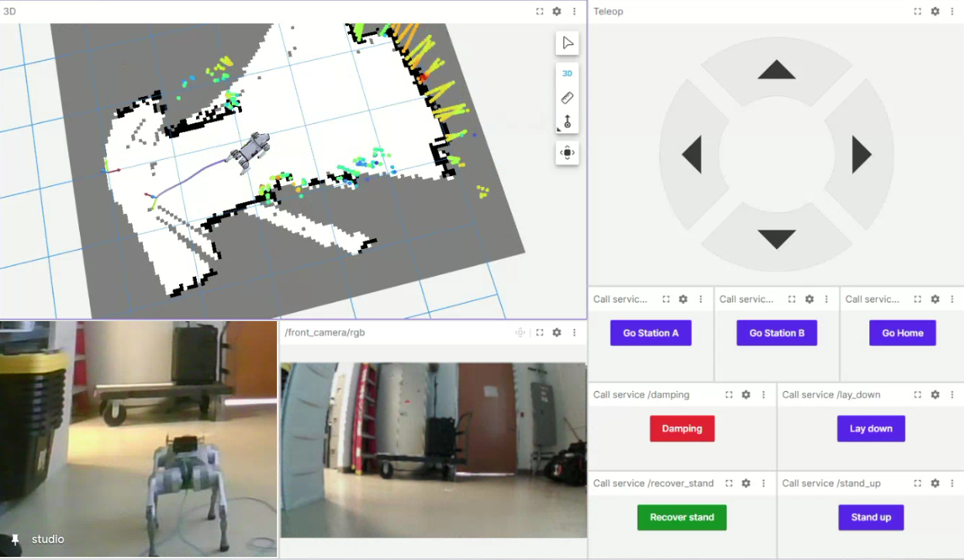Turn left with Teleop left arrow

pos(692,154)
